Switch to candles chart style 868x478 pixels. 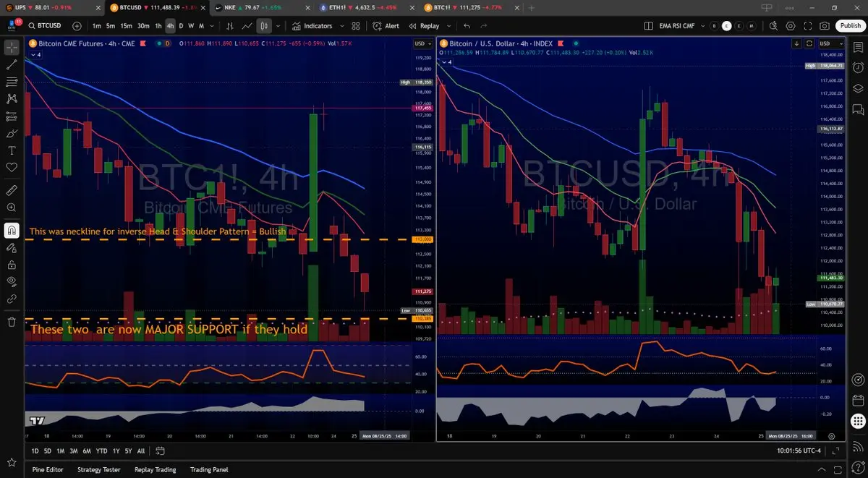tap(264, 26)
